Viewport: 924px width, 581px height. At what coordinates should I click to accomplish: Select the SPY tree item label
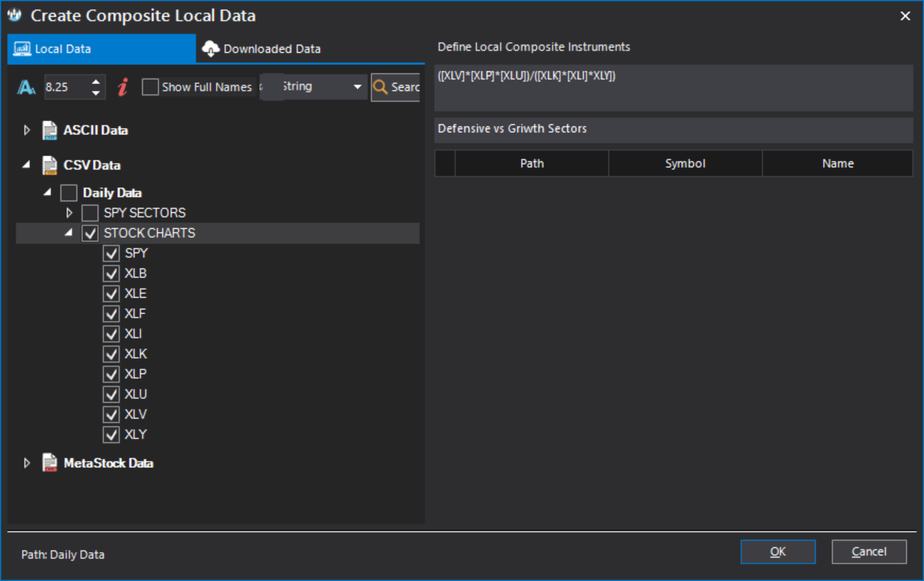point(136,253)
